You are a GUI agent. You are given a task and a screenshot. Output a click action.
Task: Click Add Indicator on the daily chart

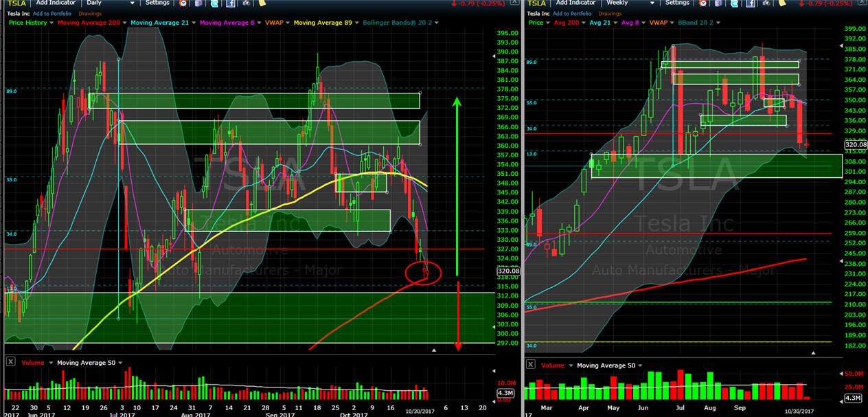click(x=56, y=3)
